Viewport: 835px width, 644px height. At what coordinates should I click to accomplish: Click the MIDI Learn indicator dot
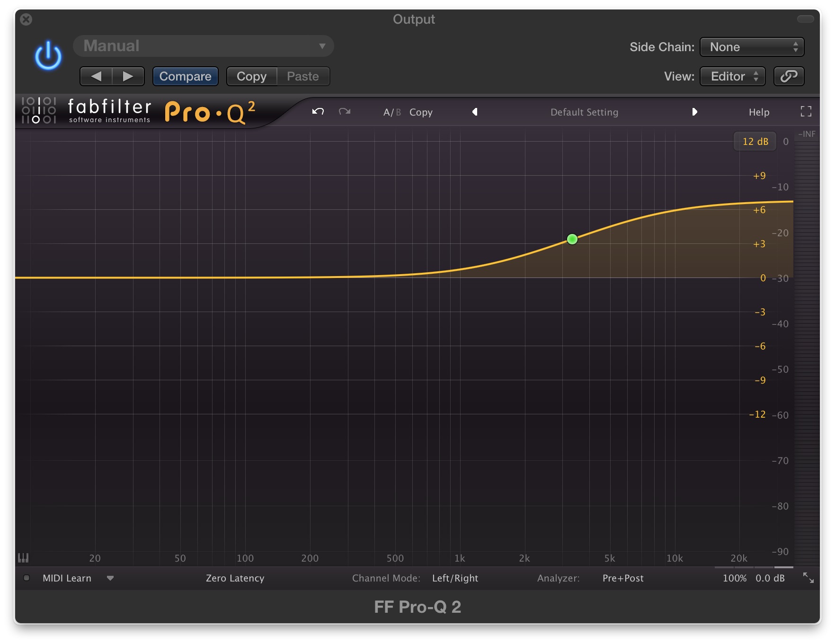[x=27, y=578]
